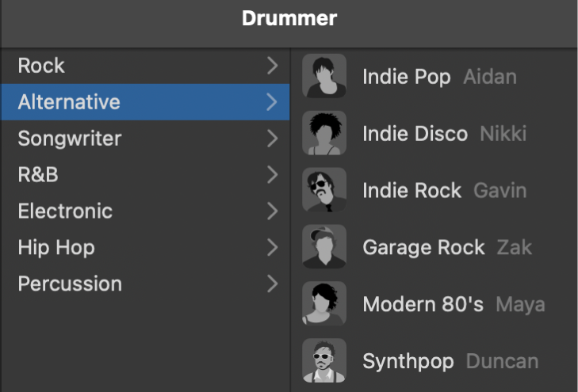Open the Rock genre category
Image resolution: width=578 pixels, height=392 pixels.
(41, 66)
